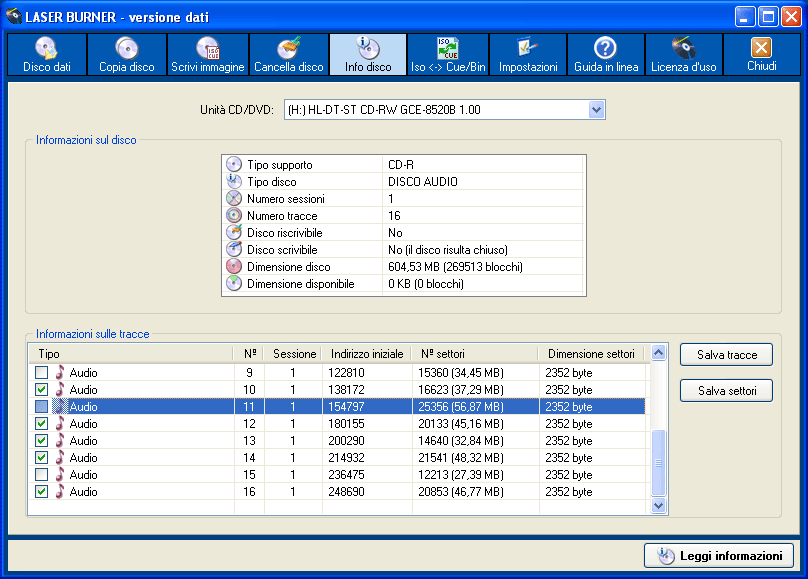Click the Tipo supporto disc icon

click(x=234, y=164)
